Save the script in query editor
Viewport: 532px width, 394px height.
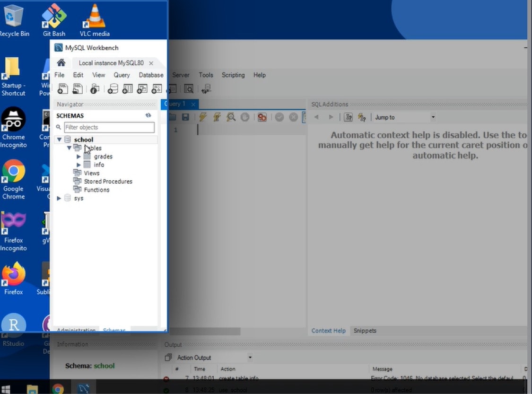(x=185, y=117)
